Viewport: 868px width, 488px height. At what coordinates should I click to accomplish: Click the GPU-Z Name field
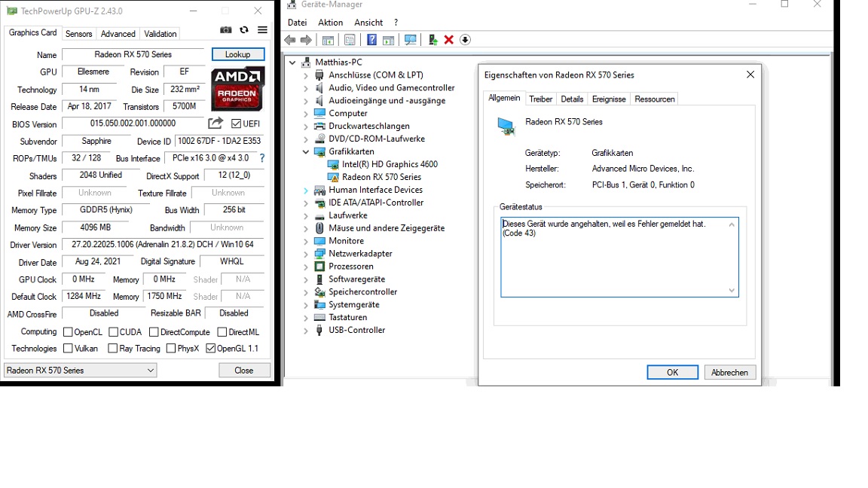(133, 54)
